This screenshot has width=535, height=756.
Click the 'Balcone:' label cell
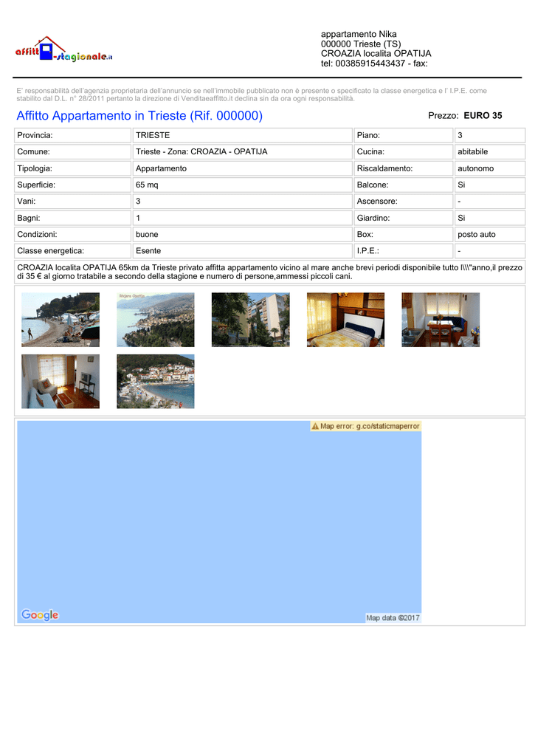point(404,185)
